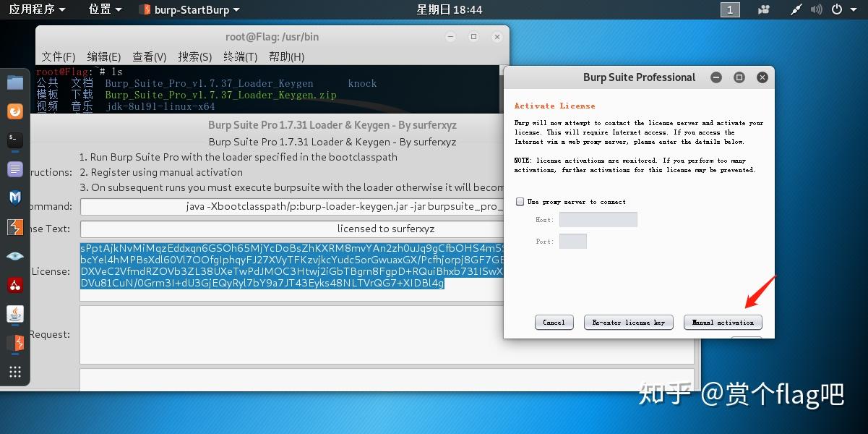Open the CherryTree cherries icon in the dock
868x434 pixels.
pos(15,285)
